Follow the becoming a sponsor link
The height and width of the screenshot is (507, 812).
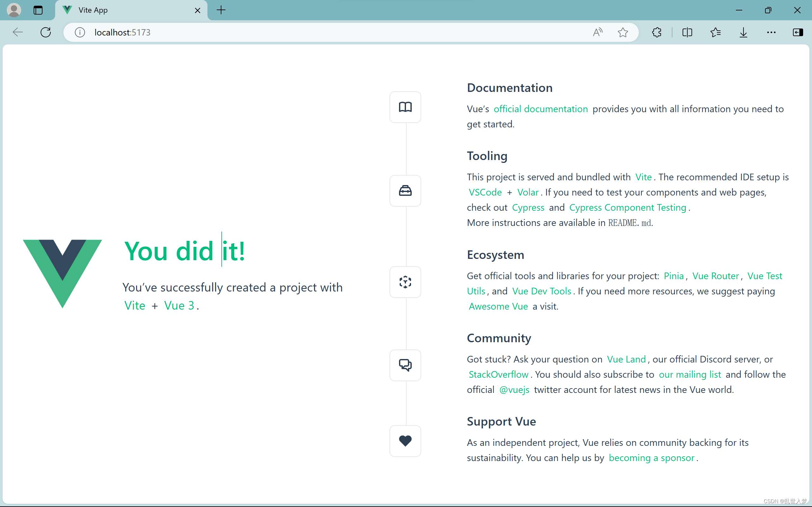click(x=651, y=458)
